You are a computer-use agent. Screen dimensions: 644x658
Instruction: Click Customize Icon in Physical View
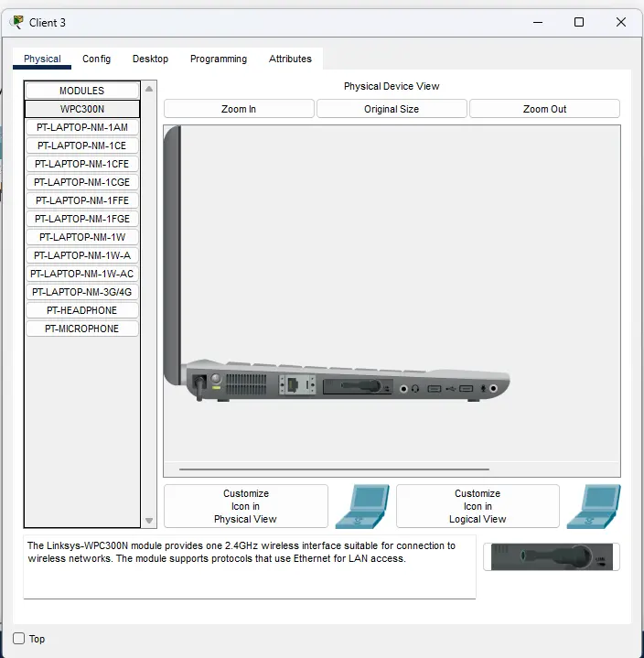(x=246, y=506)
